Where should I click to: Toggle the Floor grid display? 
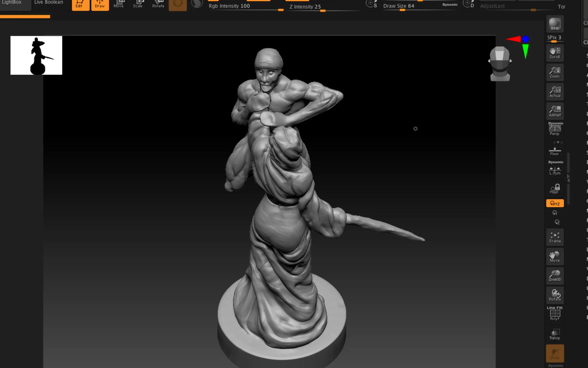[x=555, y=151]
